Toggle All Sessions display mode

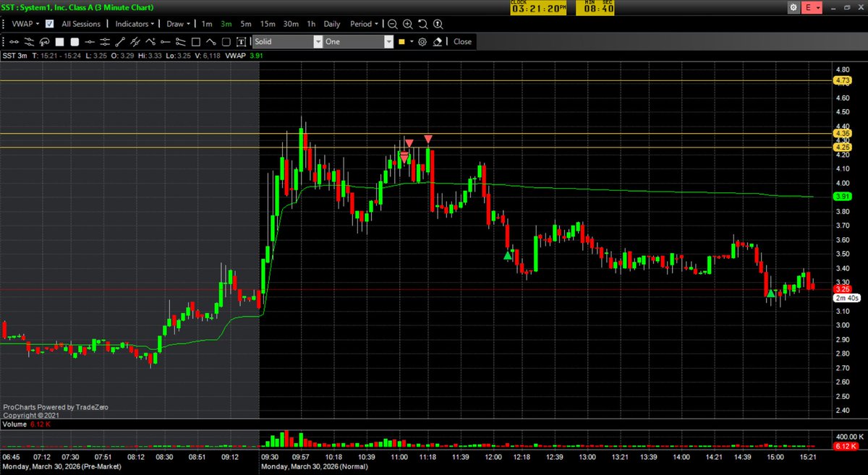[82, 24]
